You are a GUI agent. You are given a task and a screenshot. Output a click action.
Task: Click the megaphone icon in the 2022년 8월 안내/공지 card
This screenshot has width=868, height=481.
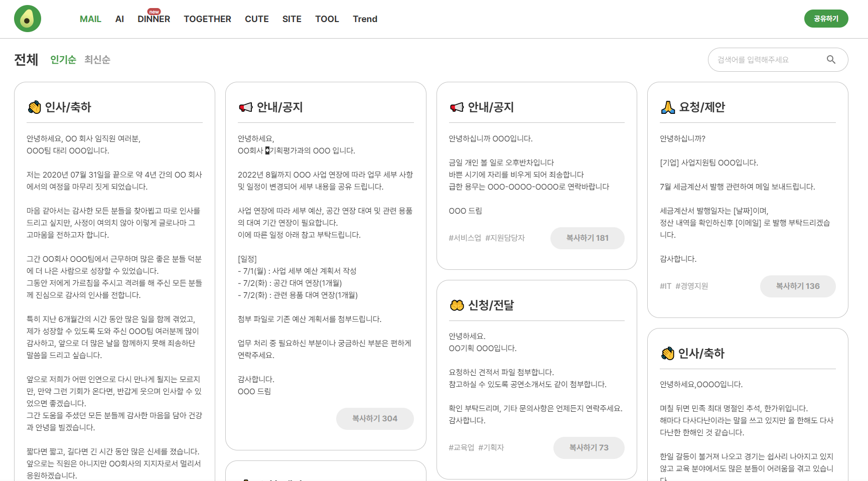pyautogui.click(x=245, y=107)
